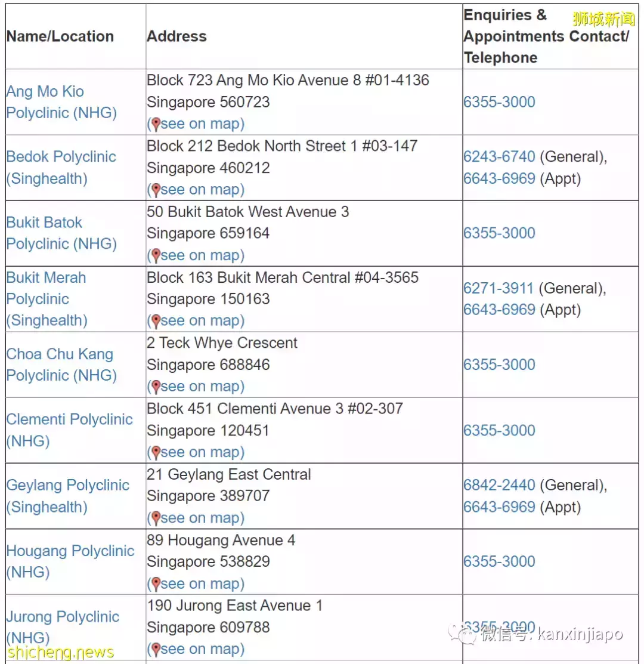Click the map pin icon for Teck Whye Crescent
The width and height of the screenshot is (644, 664).
click(156, 387)
